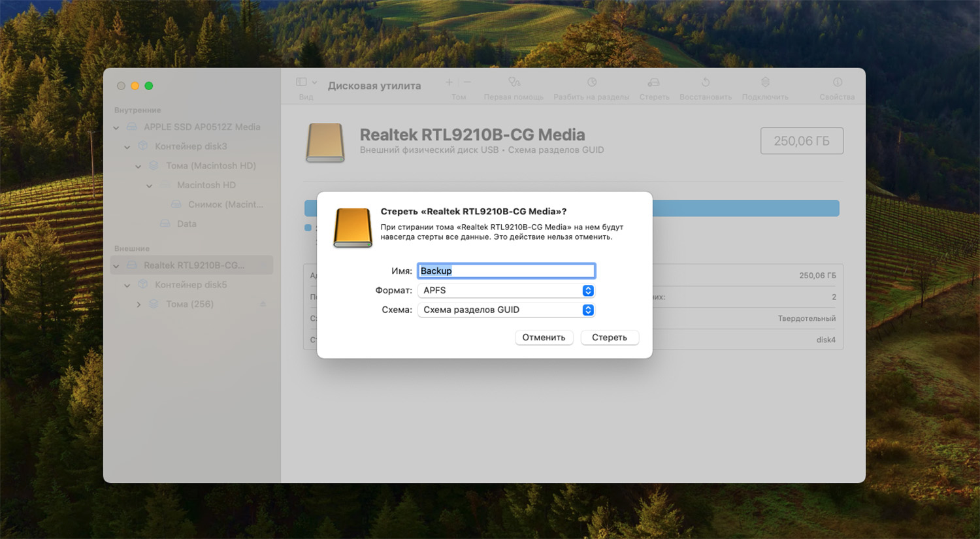Open the Формат dropdown showing APFS
Screen dimensions: 980x539
pos(506,291)
